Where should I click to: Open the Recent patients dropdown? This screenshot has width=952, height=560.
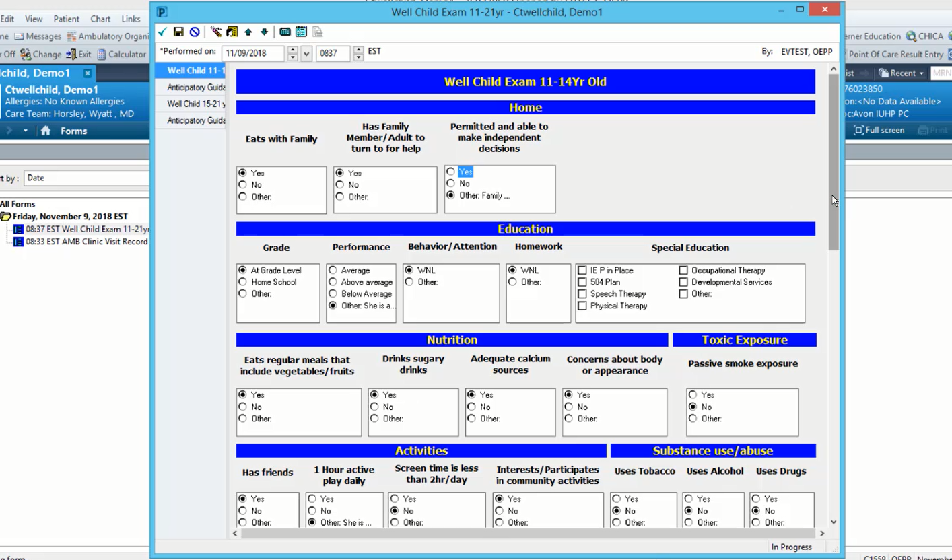902,73
